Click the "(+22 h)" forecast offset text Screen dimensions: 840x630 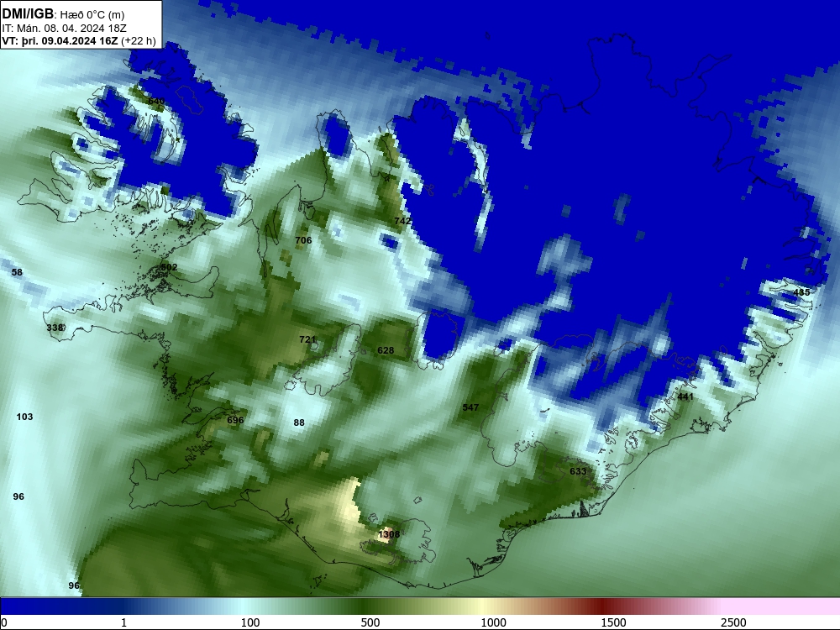[139, 41]
